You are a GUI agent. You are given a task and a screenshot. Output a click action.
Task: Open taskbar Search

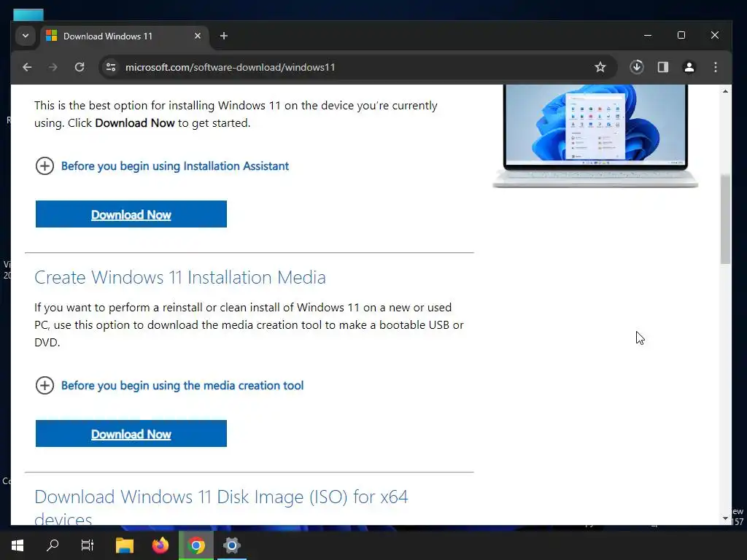[53, 545]
